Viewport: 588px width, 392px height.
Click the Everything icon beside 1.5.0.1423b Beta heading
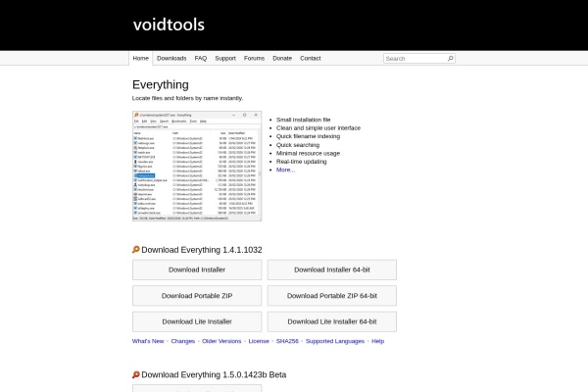tap(136, 374)
